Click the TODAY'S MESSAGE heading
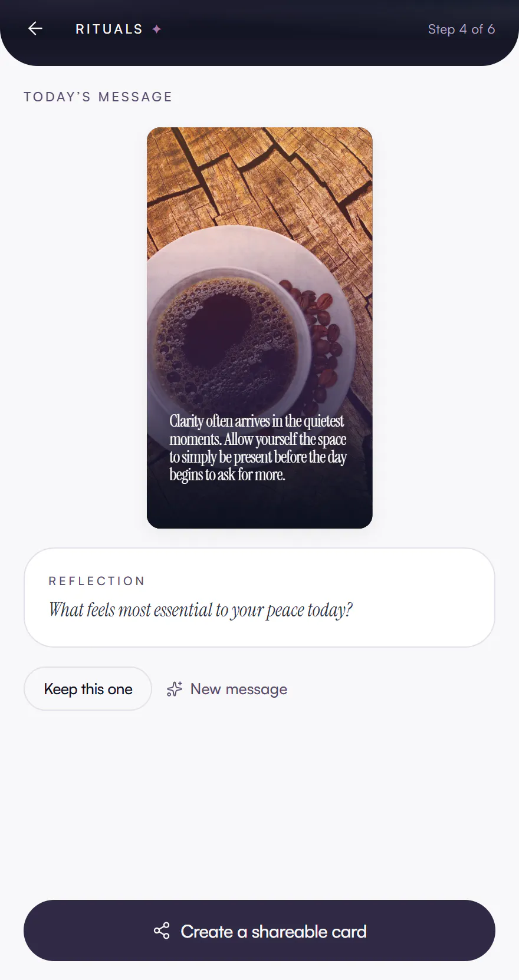The image size is (519, 980). 98,97
